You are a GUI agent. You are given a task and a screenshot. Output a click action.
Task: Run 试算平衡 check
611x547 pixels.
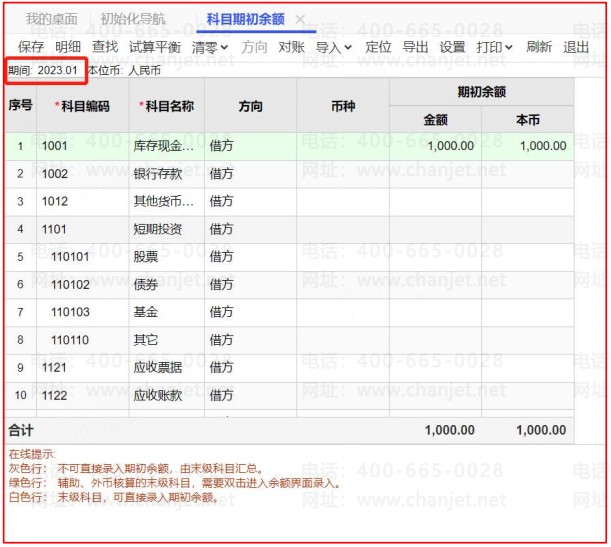pyautogui.click(x=155, y=47)
